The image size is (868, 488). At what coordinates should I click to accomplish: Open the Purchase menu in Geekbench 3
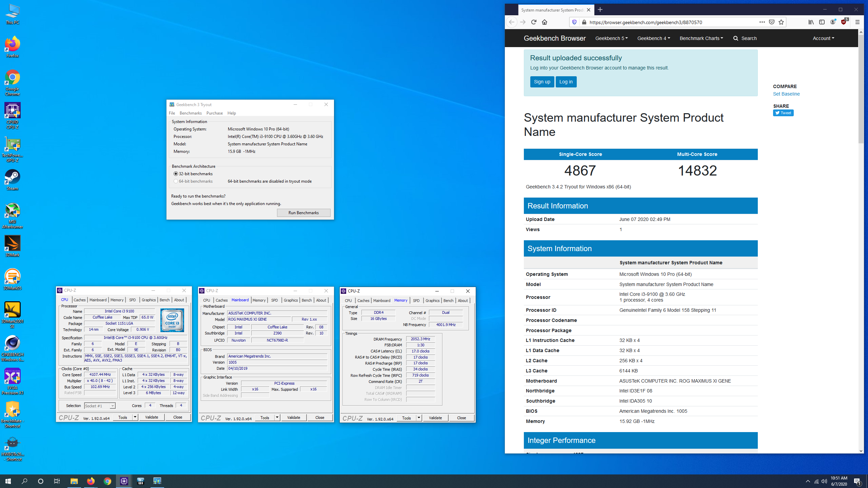[x=215, y=113]
